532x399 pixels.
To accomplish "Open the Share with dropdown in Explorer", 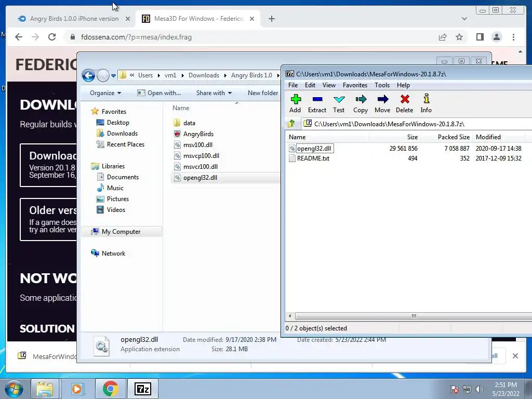I will [214, 93].
